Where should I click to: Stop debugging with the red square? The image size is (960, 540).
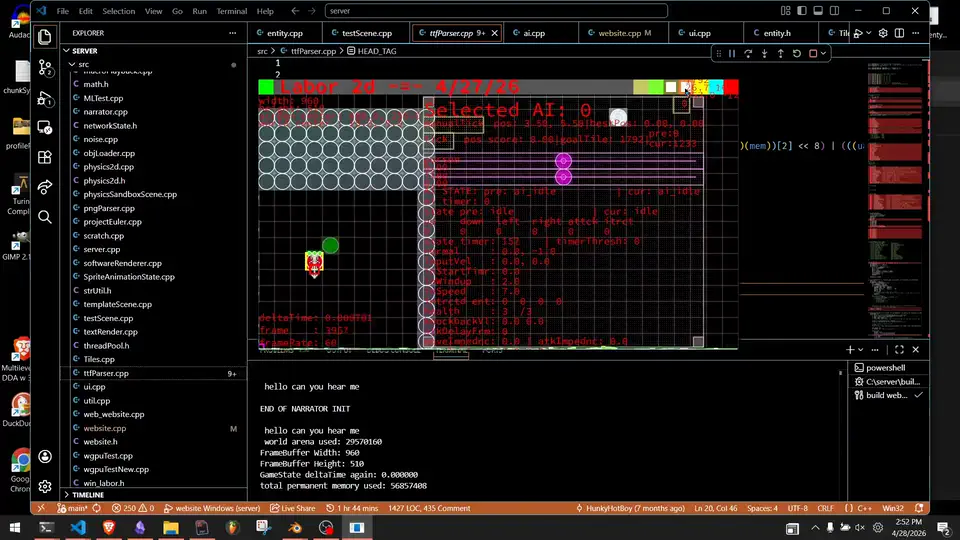[813, 54]
